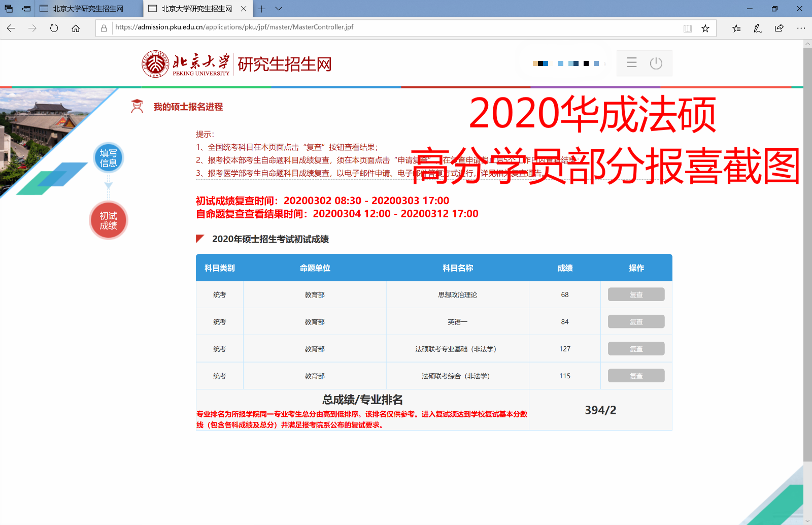Show tab previews chevron
Image resolution: width=812 pixels, height=525 pixels.
(x=279, y=9)
